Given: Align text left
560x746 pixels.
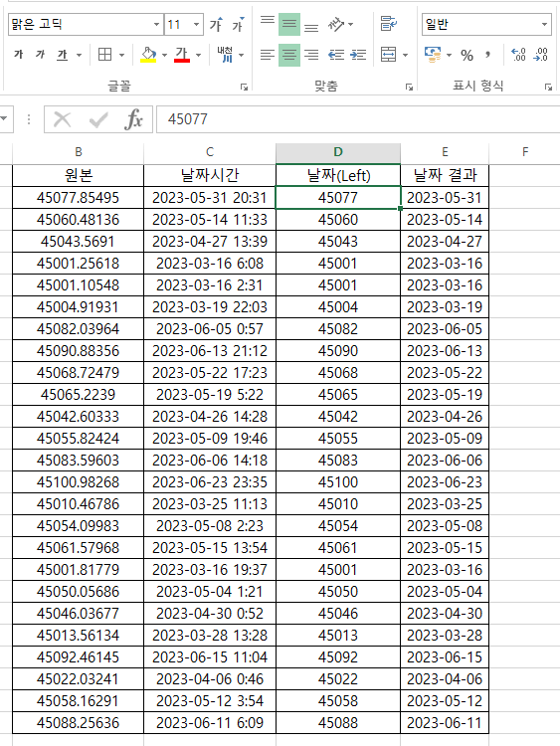Looking at the screenshot, I should point(268,55).
